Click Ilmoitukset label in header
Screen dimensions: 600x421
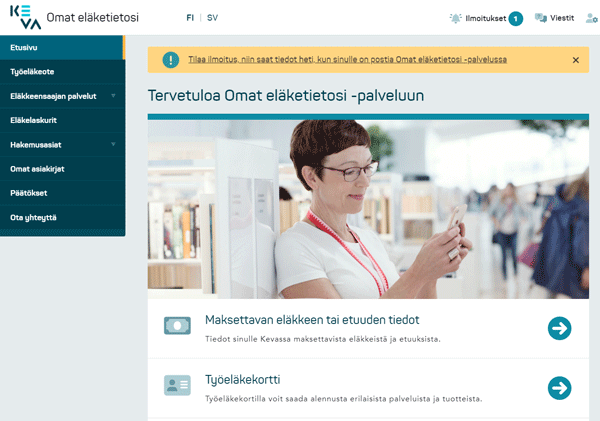coord(486,18)
